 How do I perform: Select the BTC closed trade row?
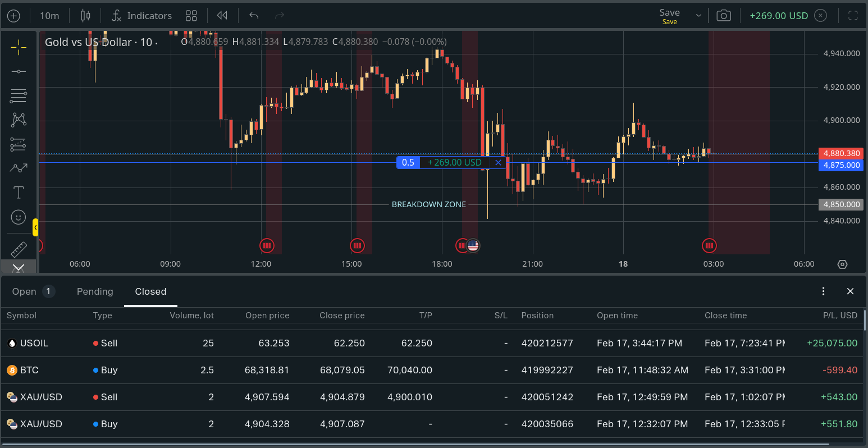coord(432,370)
